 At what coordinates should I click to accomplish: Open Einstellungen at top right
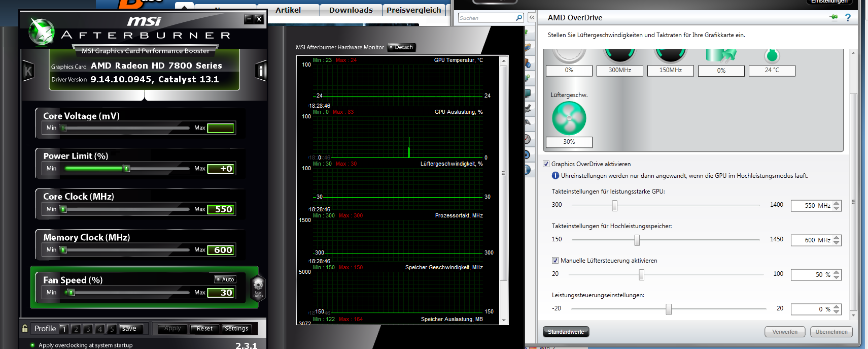tap(829, 2)
